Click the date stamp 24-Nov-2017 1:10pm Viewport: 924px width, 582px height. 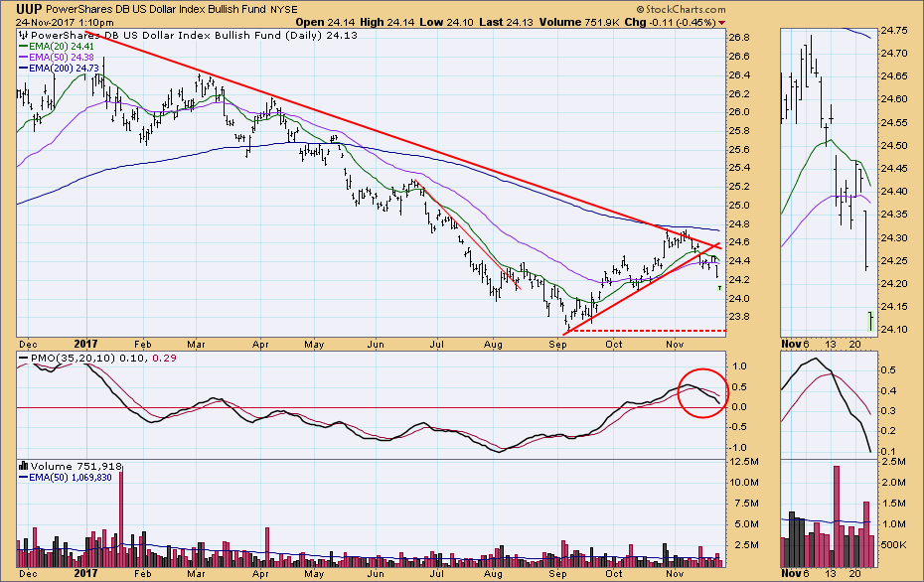(x=65, y=23)
